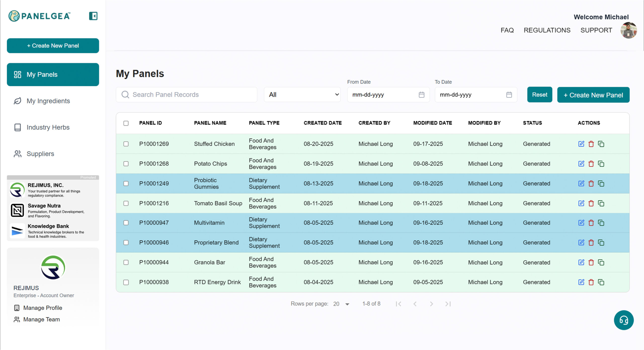Collapse the sidebar using the panel toggle icon
Viewport: 644px width, 350px height.
[93, 16]
